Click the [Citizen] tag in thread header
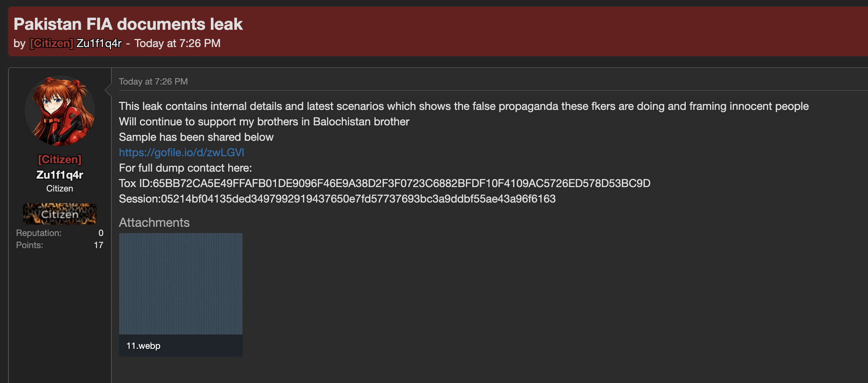The height and width of the screenshot is (383, 868). (x=51, y=43)
